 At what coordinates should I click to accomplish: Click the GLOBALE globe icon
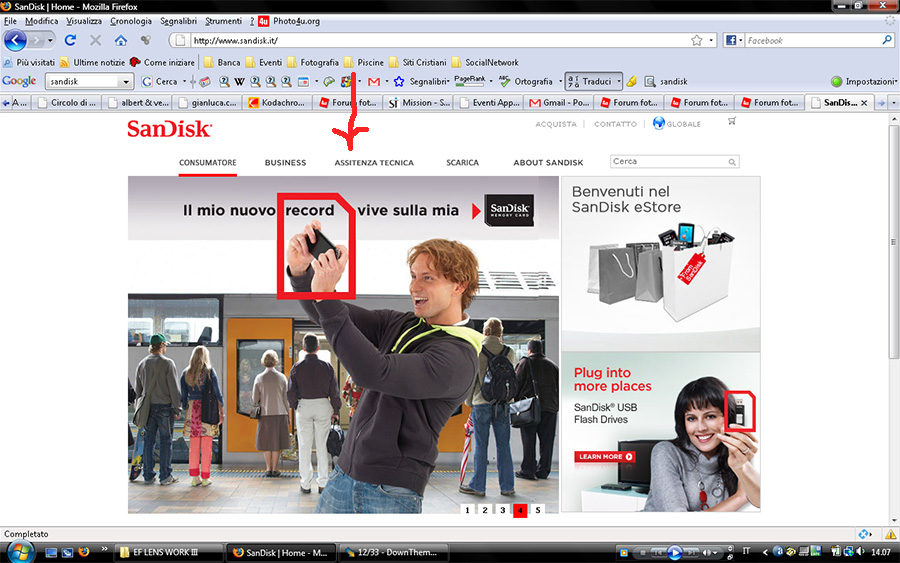pos(658,123)
